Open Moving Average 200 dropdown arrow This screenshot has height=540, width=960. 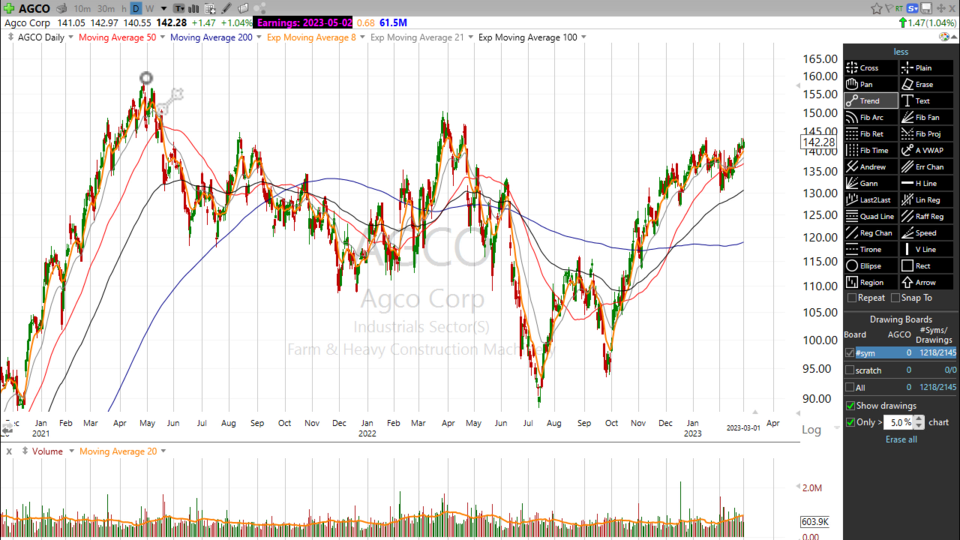(258, 37)
